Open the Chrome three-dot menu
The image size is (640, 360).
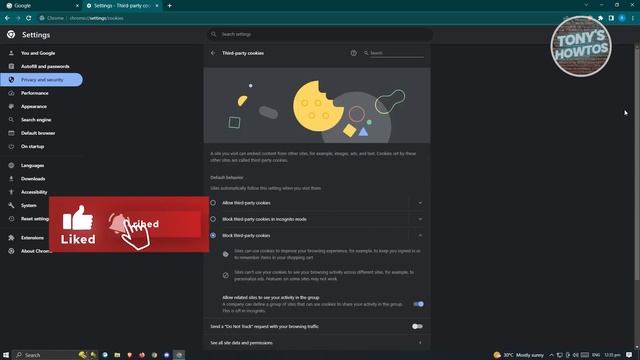(x=633, y=18)
